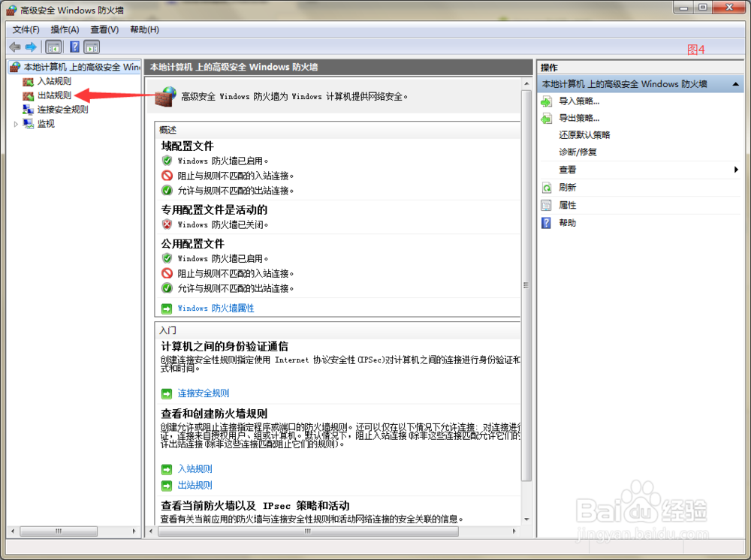
Task: Open the 出站规则 link in center pane
Action: [x=195, y=486]
